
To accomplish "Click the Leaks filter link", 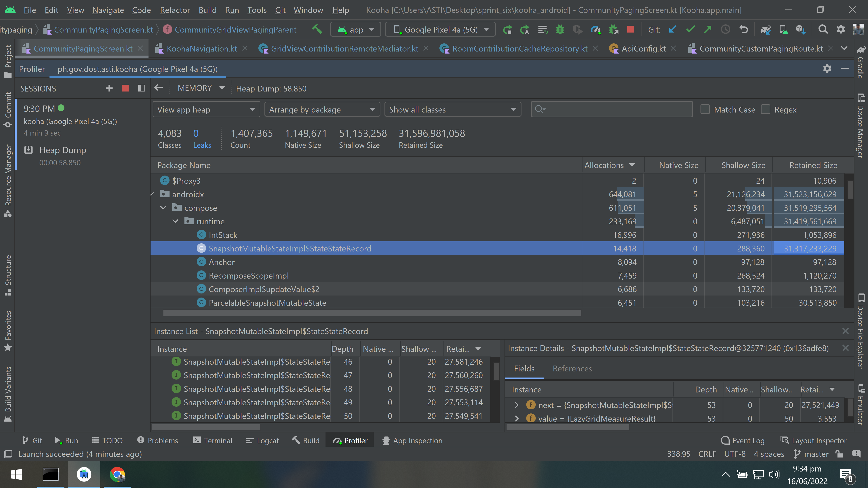I will click(202, 145).
